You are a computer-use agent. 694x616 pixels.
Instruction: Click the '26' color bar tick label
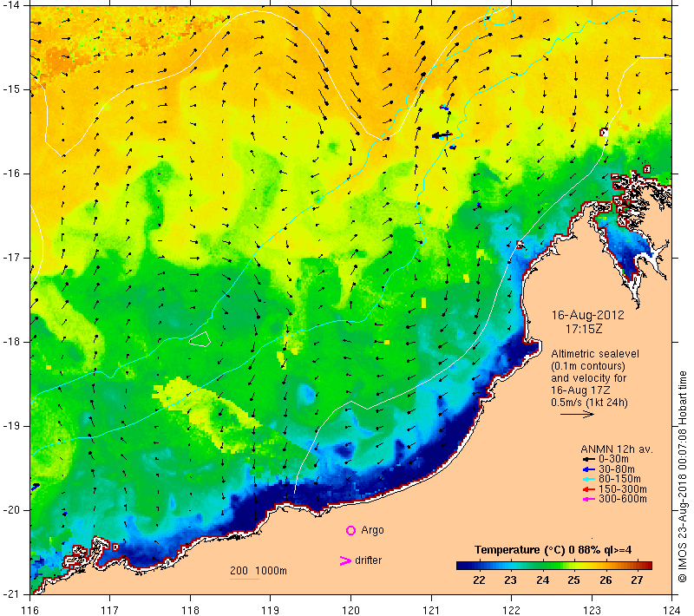click(605, 580)
